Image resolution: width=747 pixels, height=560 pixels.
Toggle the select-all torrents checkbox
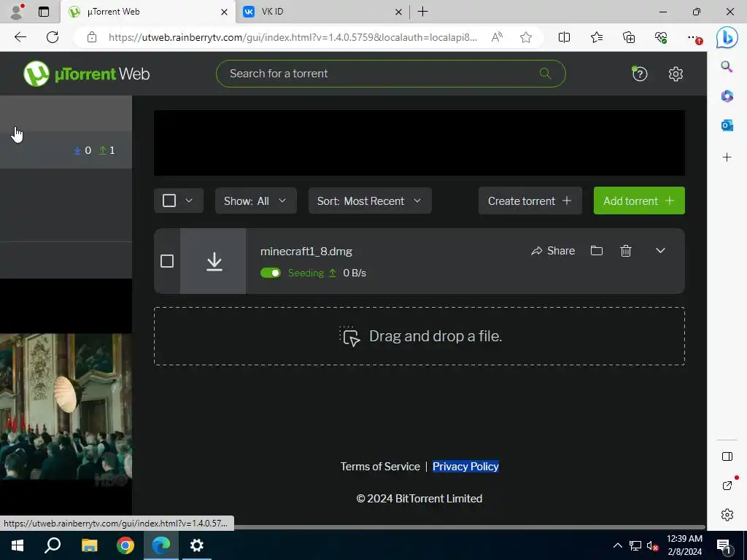(x=169, y=201)
